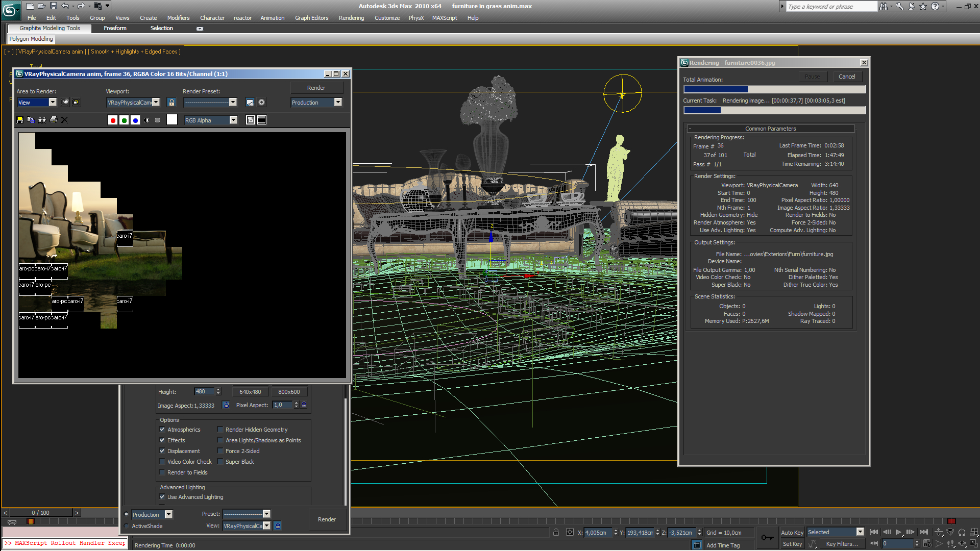The width and height of the screenshot is (980, 551).
Task: Uncheck the Displacement option
Action: coord(162,451)
